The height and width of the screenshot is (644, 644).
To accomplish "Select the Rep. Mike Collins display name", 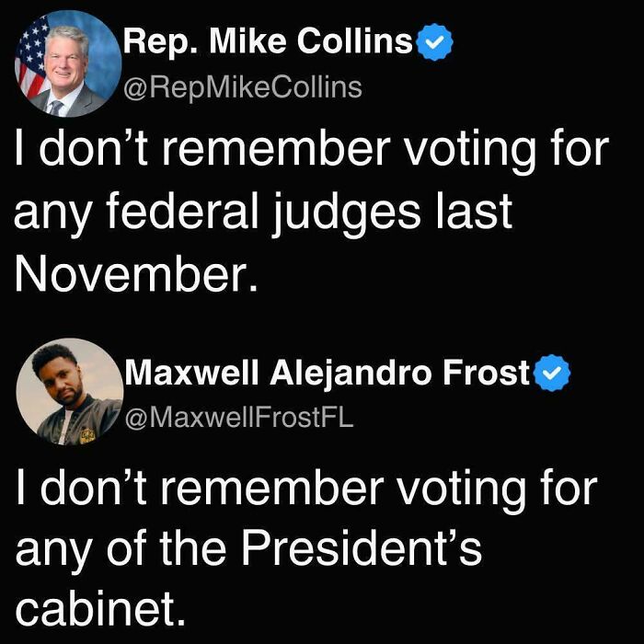I will pos(268,41).
